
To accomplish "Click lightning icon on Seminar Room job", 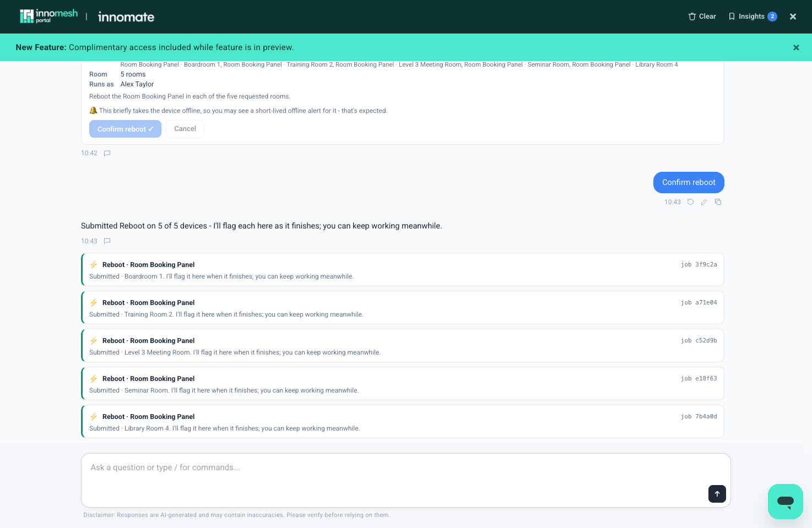I will coord(94,379).
